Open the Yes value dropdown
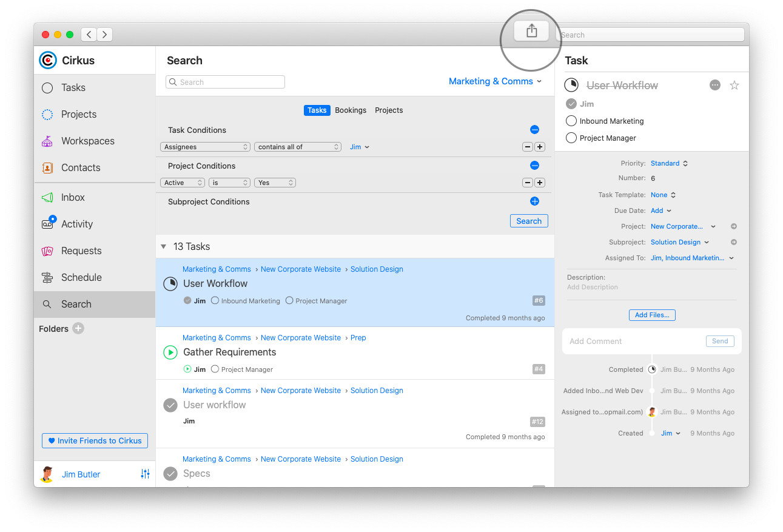The image size is (783, 532). pyautogui.click(x=275, y=183)
